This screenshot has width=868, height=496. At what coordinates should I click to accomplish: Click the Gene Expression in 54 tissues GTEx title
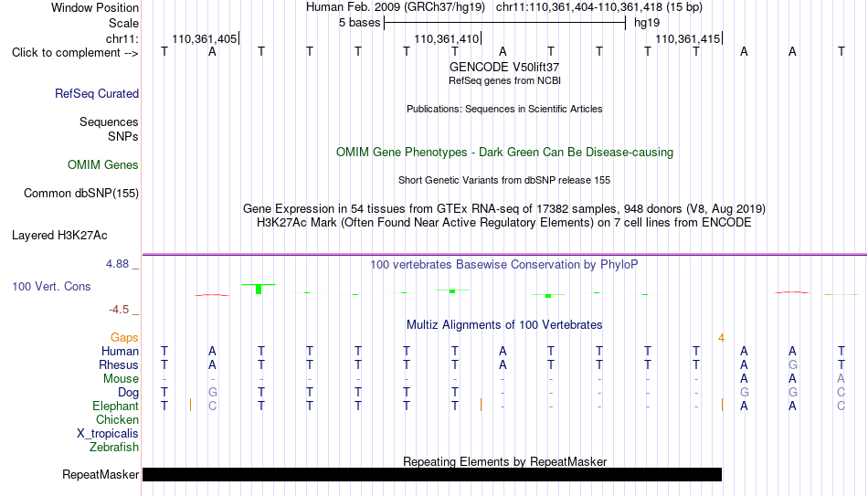504,208
